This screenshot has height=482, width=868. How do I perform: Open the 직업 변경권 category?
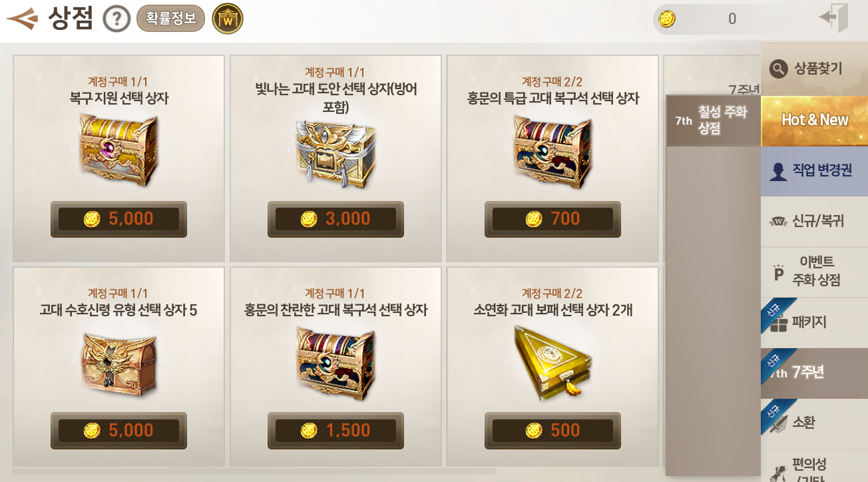(x=814, y=171)
